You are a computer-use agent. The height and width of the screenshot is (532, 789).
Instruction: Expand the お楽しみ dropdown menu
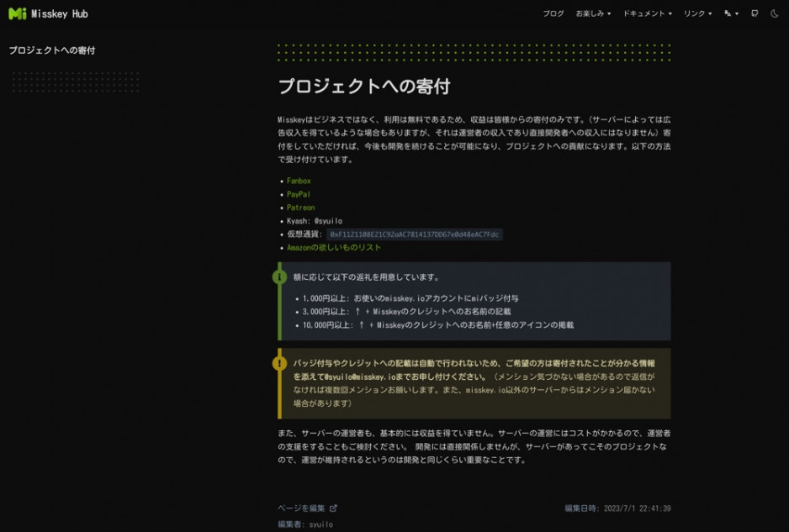pyautogui.click(x=593, y=13)
